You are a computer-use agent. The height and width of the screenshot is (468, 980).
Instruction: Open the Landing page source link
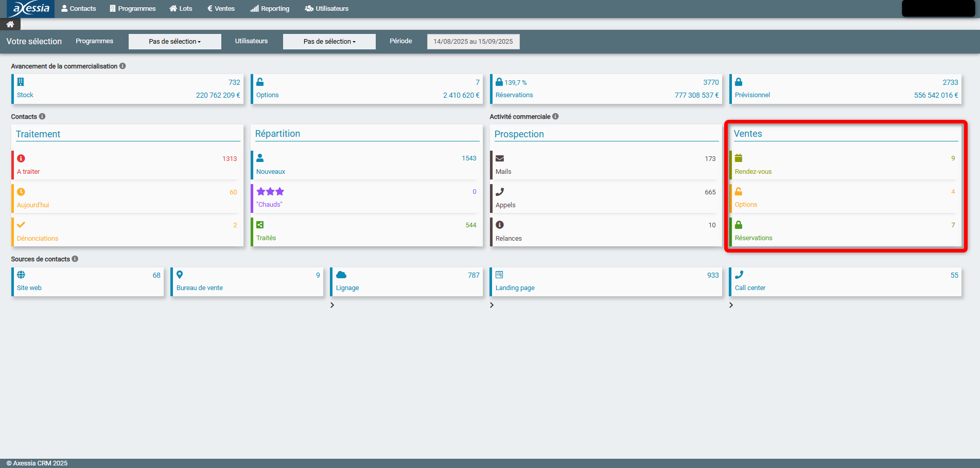click(x=515, y=288)
